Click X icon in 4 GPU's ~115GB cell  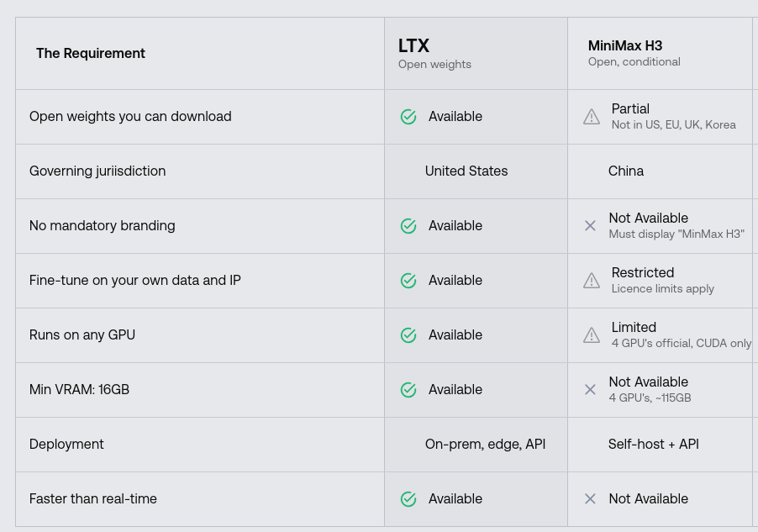point(590,390)
